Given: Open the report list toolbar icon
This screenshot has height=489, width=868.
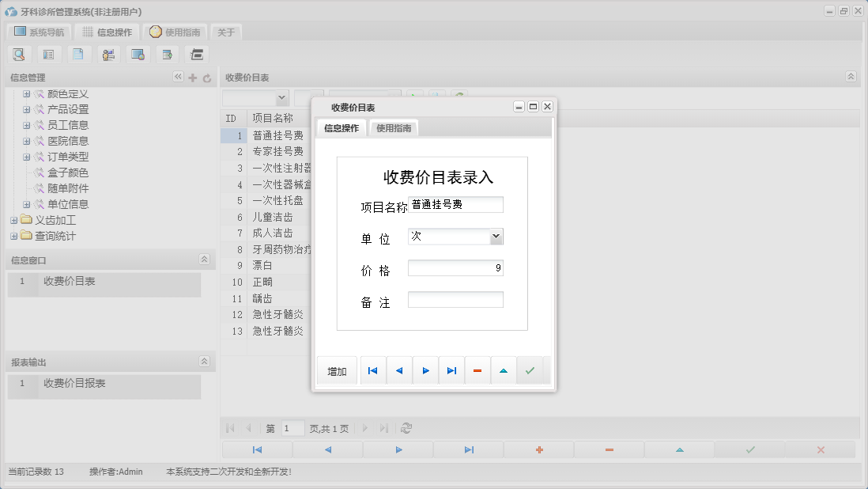Looking at the screenshot, I should (48, 54).
